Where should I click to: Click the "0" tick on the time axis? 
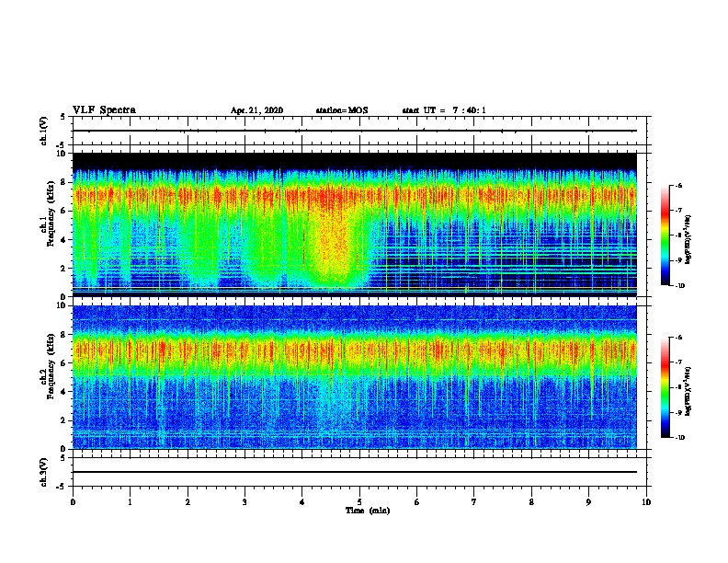pyautogui.click(x=73, y=502)
